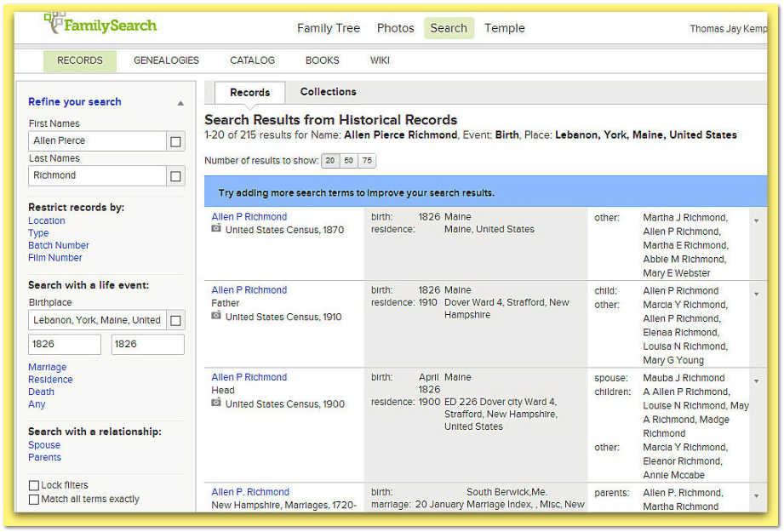Expand details arrow for the 1900 census result
784x532 pixels.
pyautogui.click(x=757, y=381)
